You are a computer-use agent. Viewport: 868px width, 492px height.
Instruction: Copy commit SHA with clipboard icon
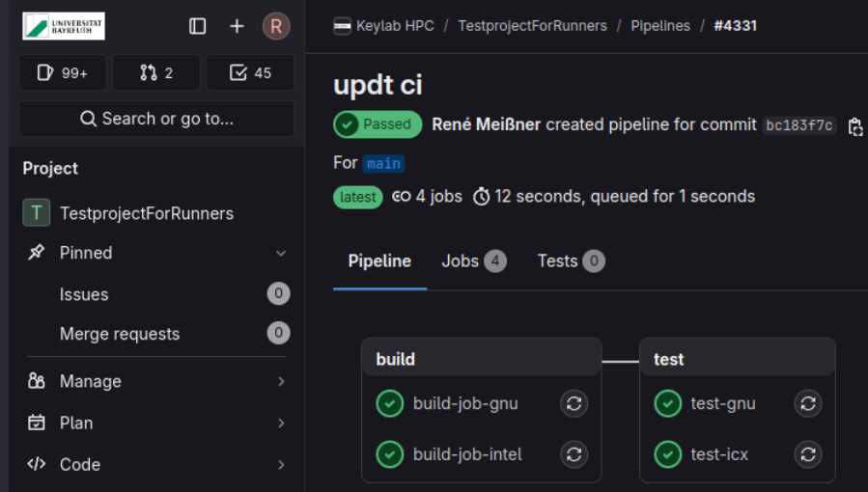pos(854,125)
